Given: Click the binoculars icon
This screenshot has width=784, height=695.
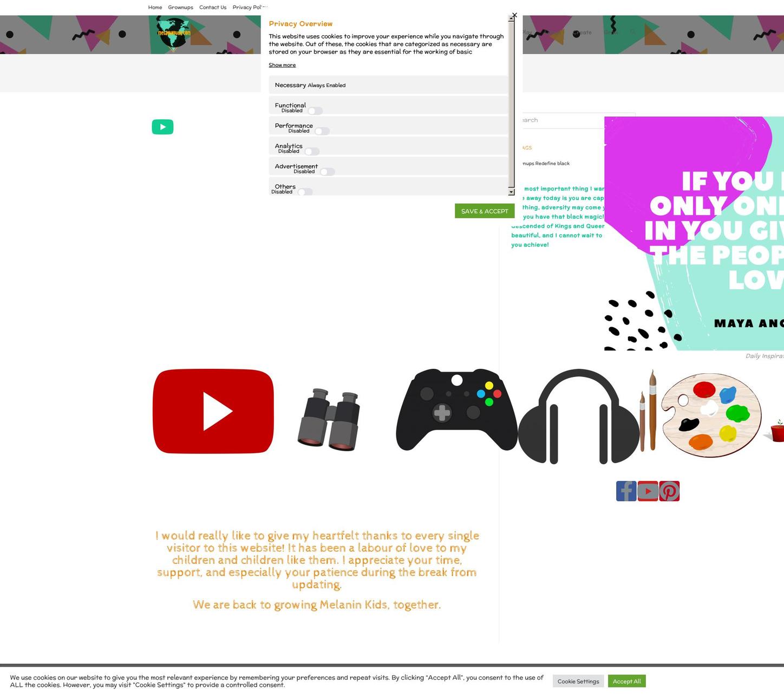Looking at the screenshot, I should (329, 419).
